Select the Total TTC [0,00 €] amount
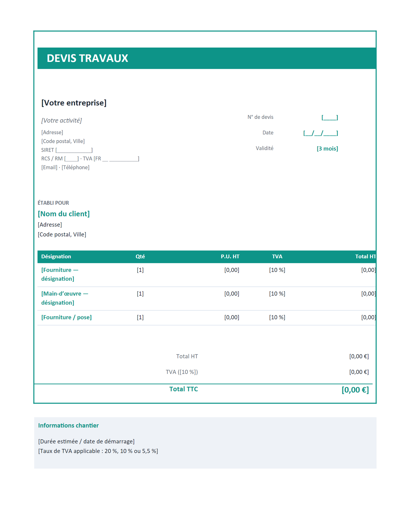The width and height of the screenshot is (411, 532). coord(355,390)
